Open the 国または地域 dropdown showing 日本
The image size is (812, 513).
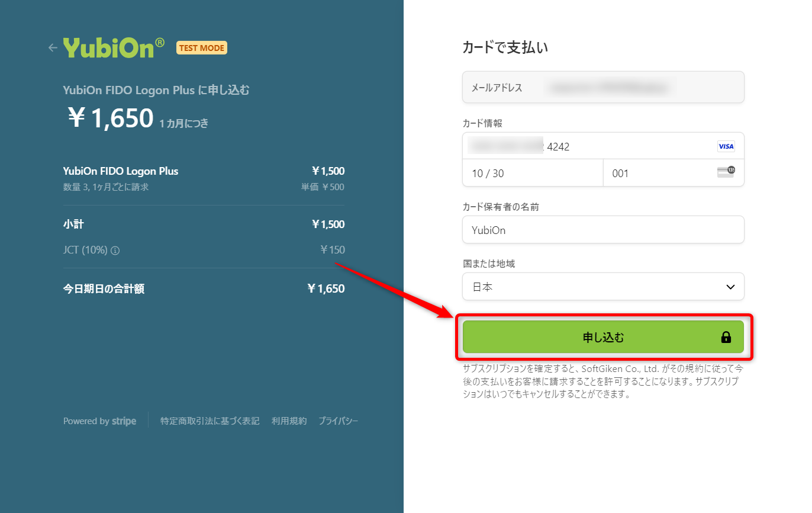click(603, 287)
